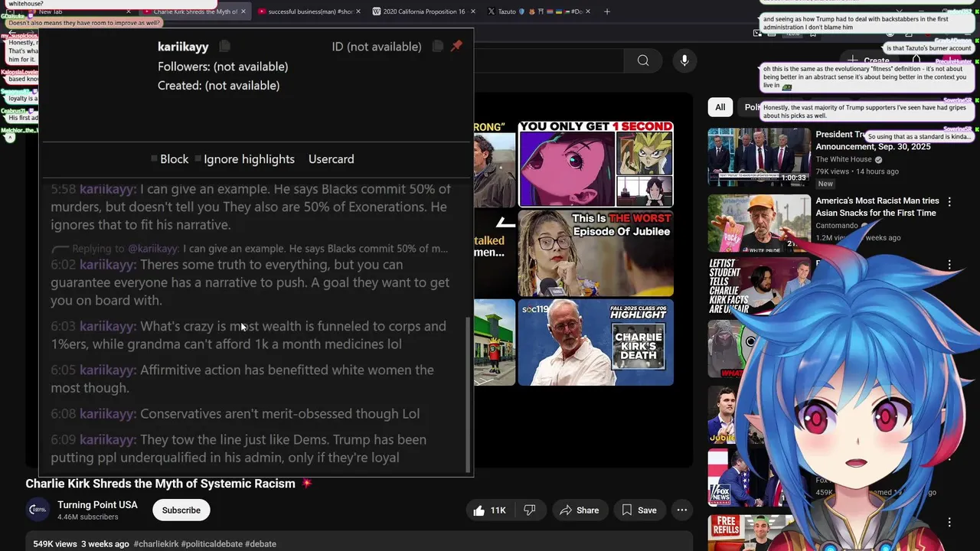Open options for Free Refills video
Image resolution: width=980 pixels, height=551 pixels.
click(949, 523)
